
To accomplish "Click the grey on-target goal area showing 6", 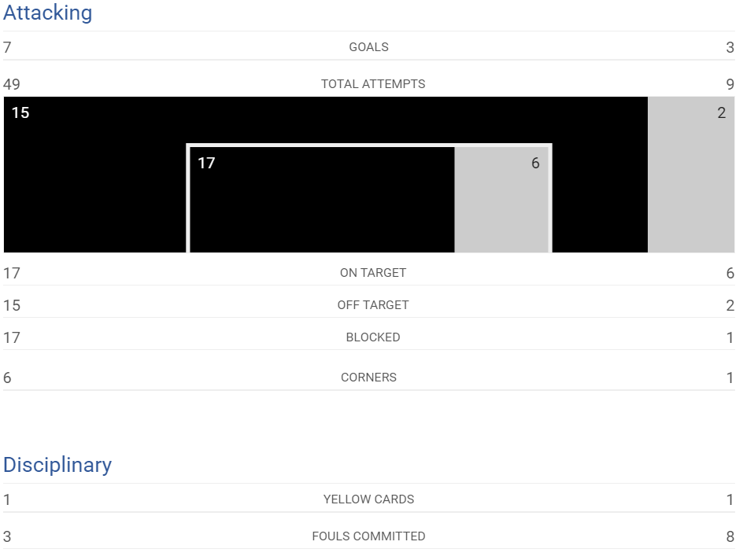I will click(501, 200).
